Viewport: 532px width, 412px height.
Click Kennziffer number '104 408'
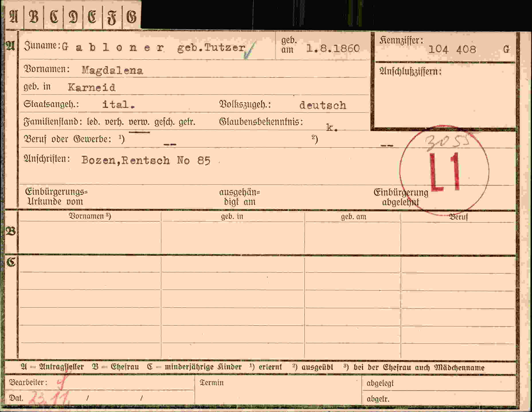[452, 49]
